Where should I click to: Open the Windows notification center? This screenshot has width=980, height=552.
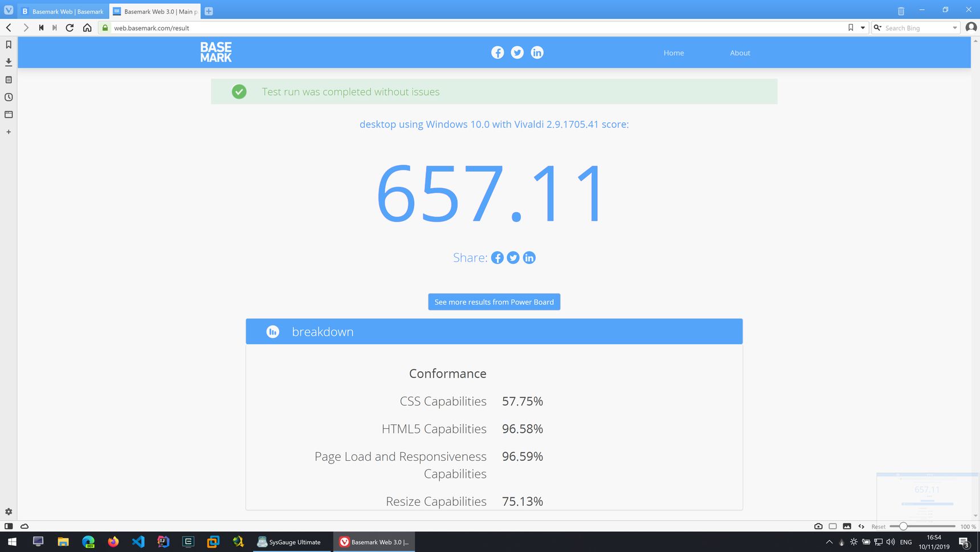click(x=965, y=542)
